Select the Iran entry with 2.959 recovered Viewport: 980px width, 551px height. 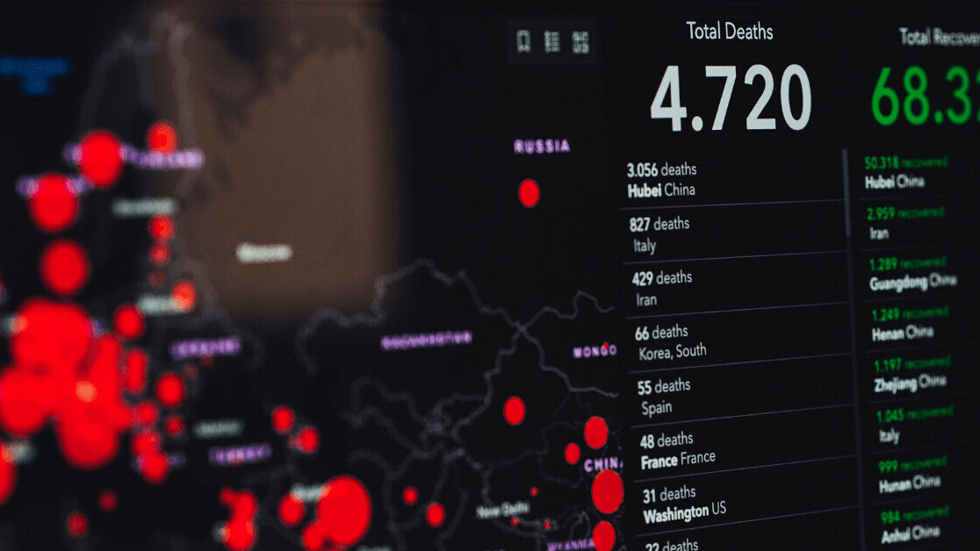pos(904,223)
